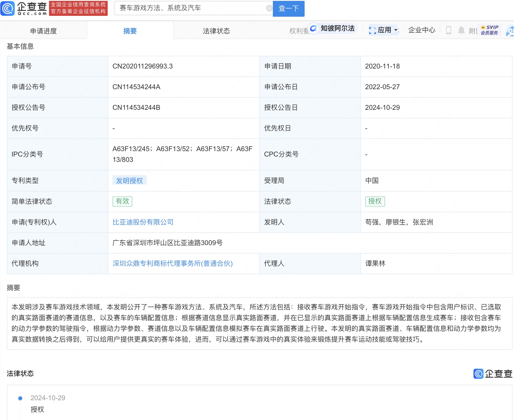Click the 授权 entry in legal timeline

point(37,410)
